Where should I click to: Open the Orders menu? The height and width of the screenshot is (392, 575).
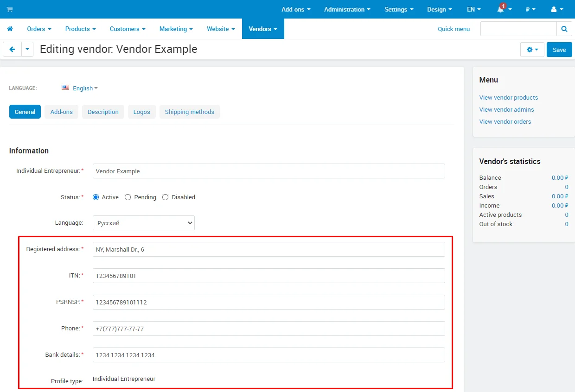pos(39,29)
